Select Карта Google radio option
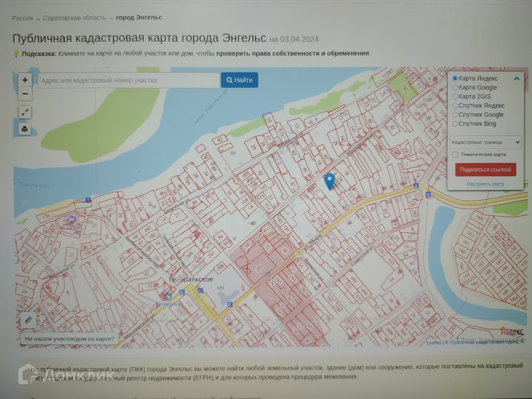532x399 pixels. tap(455, 88)
